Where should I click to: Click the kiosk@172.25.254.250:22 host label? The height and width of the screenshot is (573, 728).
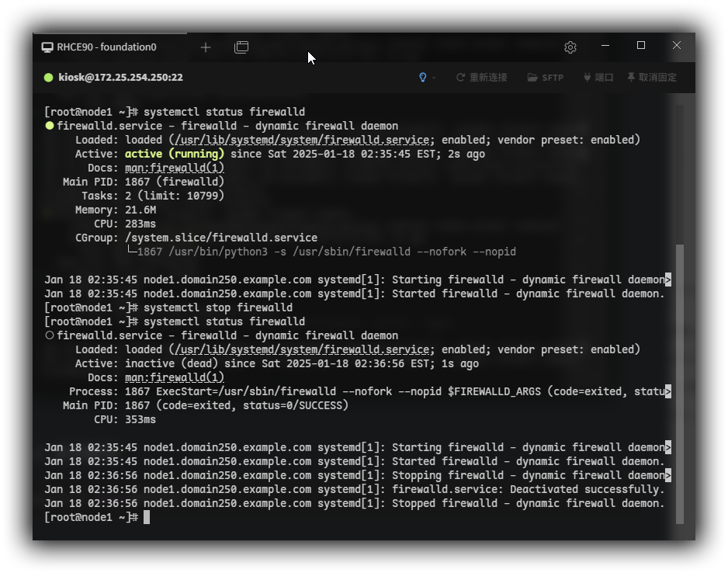(120, 78)
